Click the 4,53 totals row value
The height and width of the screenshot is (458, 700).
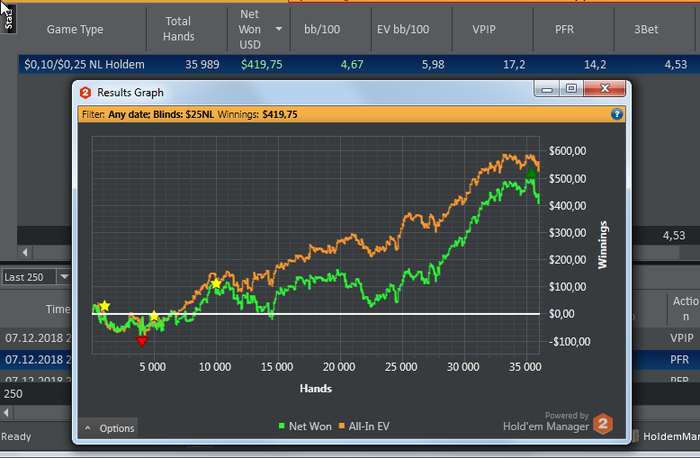(x=674, y=235)
